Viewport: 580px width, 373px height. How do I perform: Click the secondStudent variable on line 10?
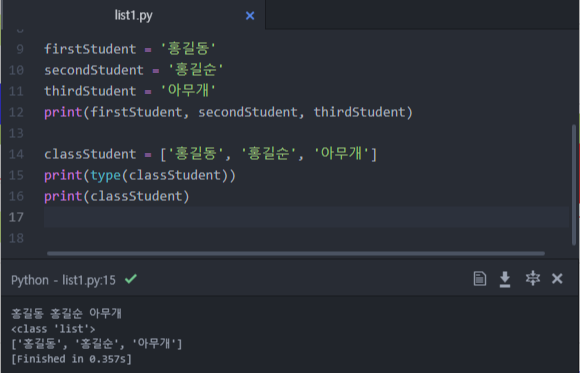[94, 70]
